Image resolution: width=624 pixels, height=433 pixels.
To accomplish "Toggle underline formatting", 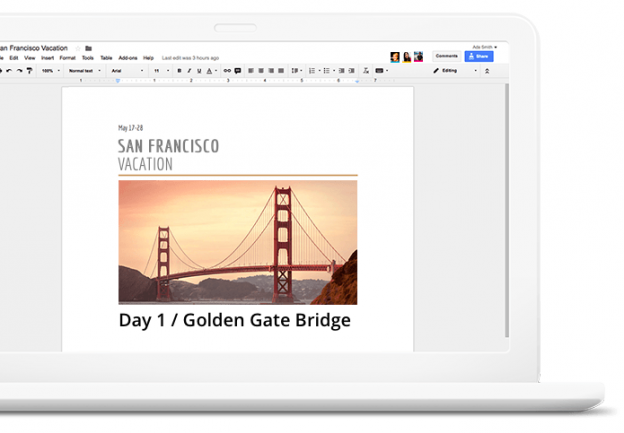I will pyautogui.click(x=199, y=71).
